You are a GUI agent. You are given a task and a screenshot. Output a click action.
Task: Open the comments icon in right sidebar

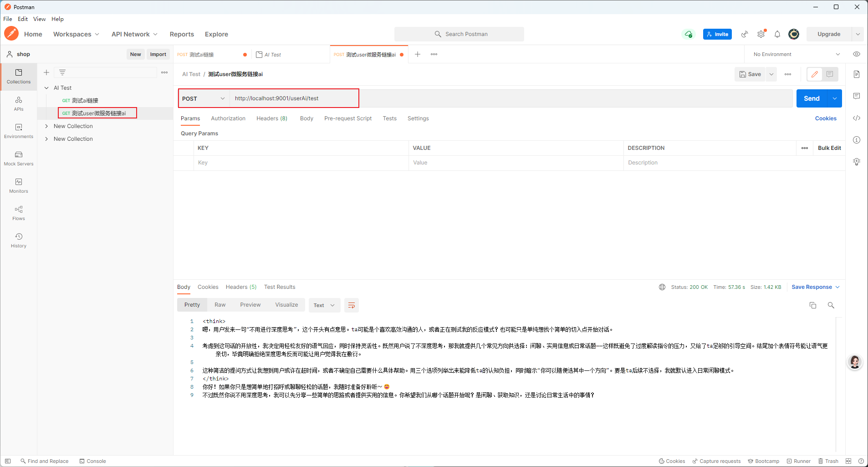pyautogui.click(x=857, y=96)
